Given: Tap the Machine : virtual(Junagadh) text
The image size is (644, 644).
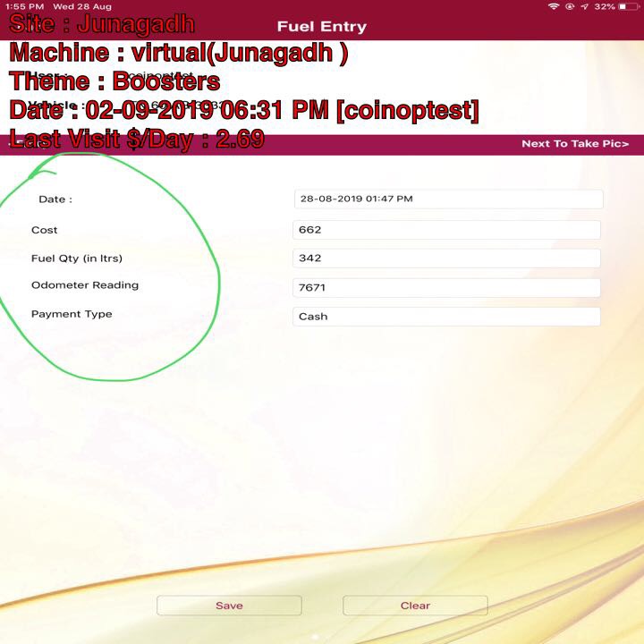Looking at the screenshot, I should (x=179, y=54).
